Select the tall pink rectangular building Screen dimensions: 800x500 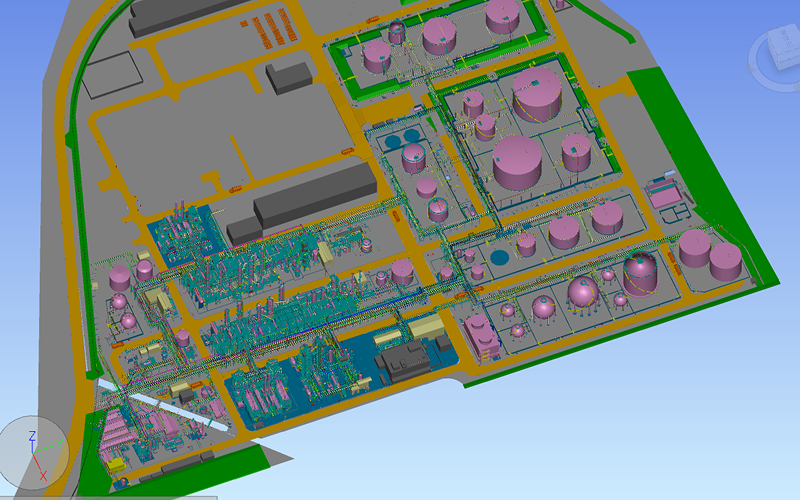coord(482,335)
